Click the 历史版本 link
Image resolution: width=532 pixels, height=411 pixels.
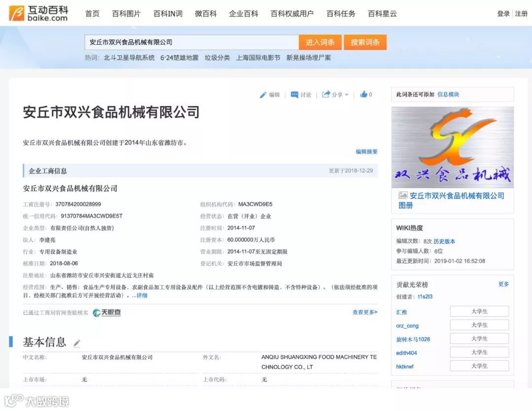tap(444, 241)
